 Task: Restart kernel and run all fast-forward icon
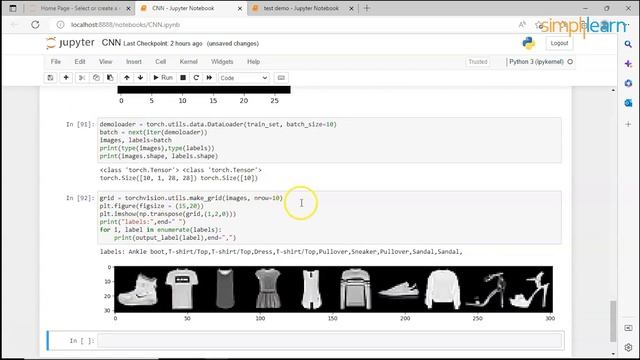tap(209, 78)
